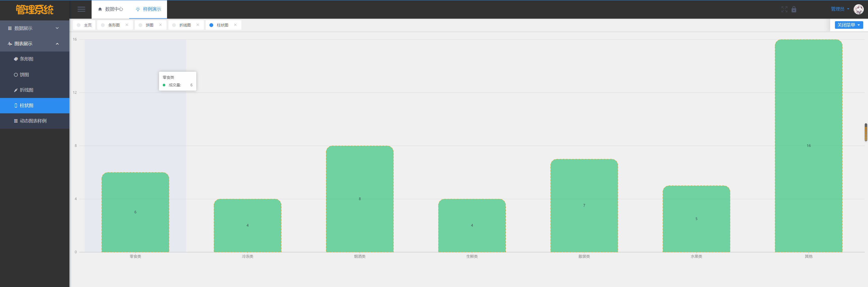Open the 关闭菜单 dropdown

click(849, 25)
